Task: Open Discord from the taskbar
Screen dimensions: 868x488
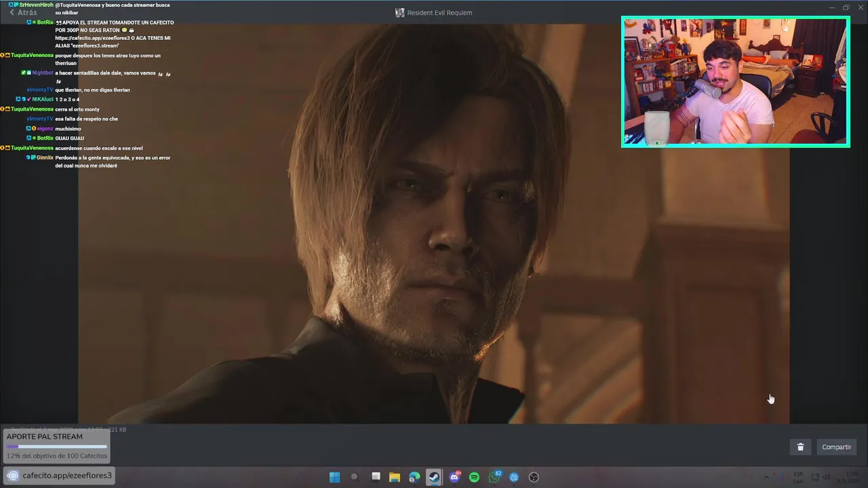Action: click(454, 477)
